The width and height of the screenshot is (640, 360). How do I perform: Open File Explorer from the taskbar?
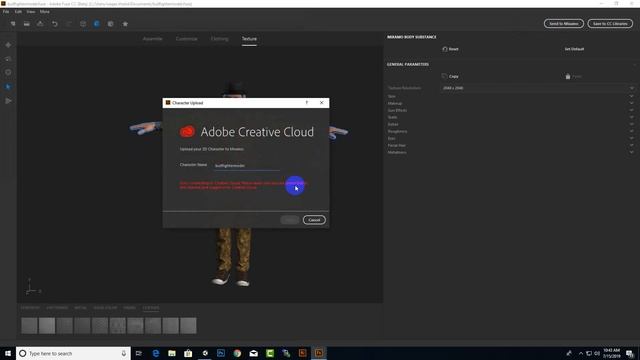pyautogui.click(x=172, y=353)
